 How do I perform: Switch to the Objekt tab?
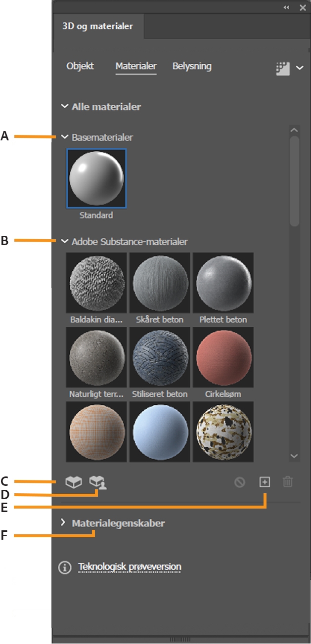tap(80, 66)
